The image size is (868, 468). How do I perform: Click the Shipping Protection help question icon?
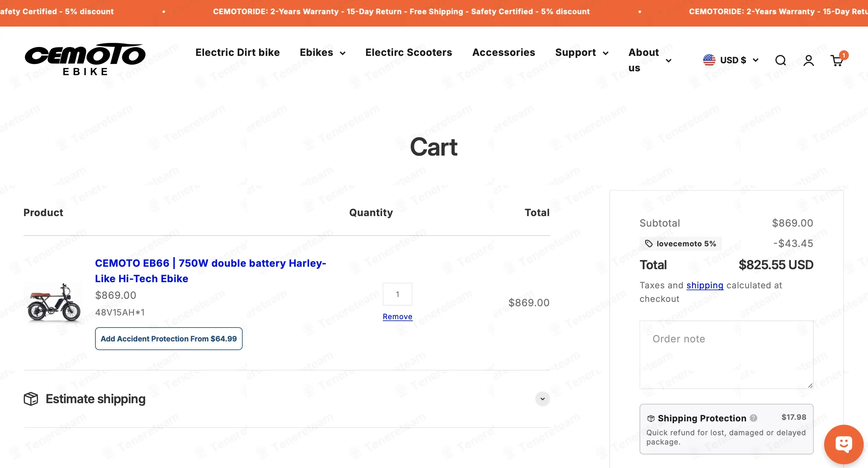(753, 418)
